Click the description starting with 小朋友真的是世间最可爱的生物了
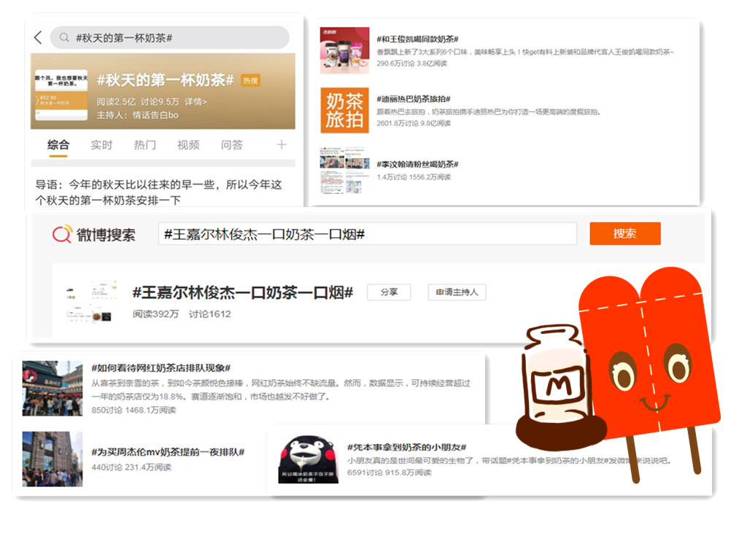This screenshot has width=747, height=560. click(x=509, y=461)
